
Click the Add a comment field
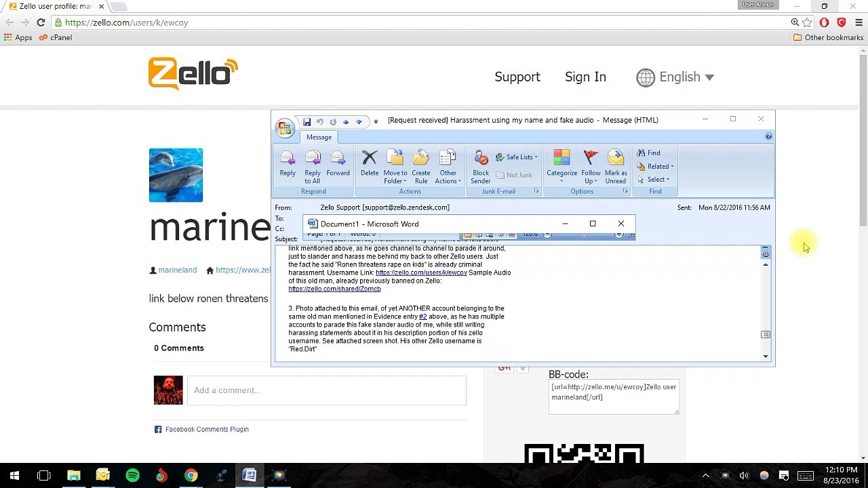coord(327,390)
